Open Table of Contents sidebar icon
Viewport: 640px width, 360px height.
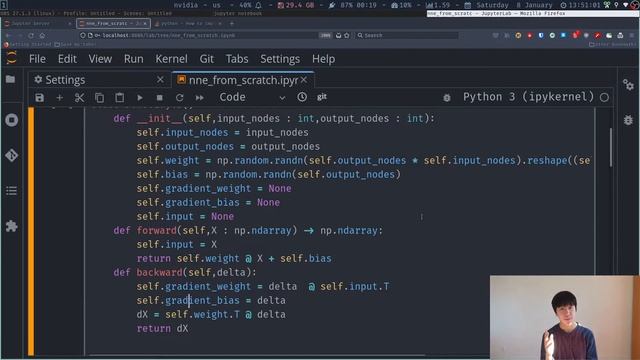tap(11, 191)
